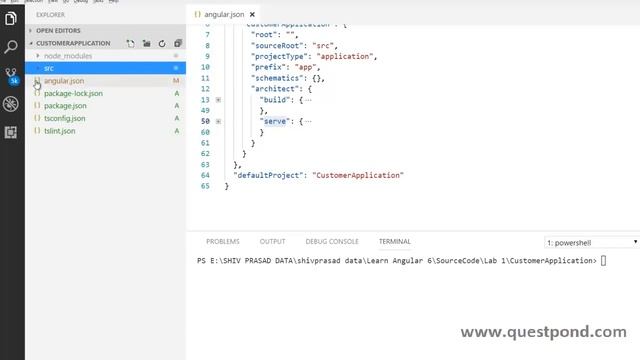Switch to the PROBLEMS panel tab

(223, 242)
